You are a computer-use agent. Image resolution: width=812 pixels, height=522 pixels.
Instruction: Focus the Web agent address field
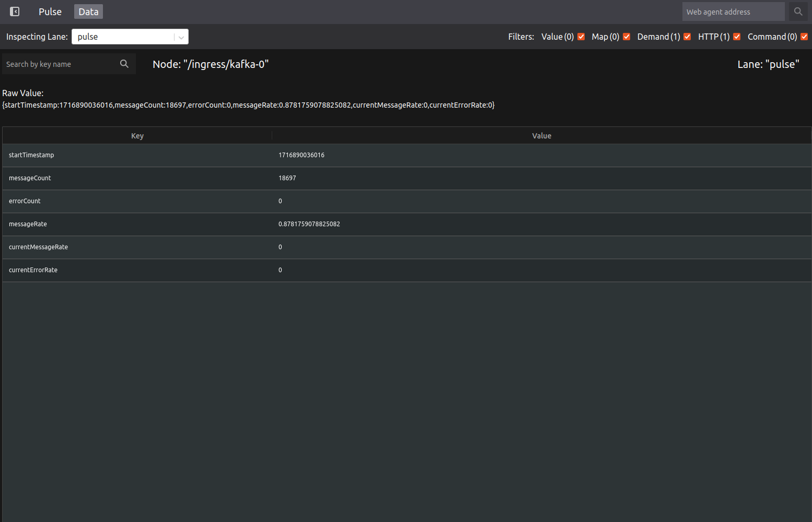[733, 11]
